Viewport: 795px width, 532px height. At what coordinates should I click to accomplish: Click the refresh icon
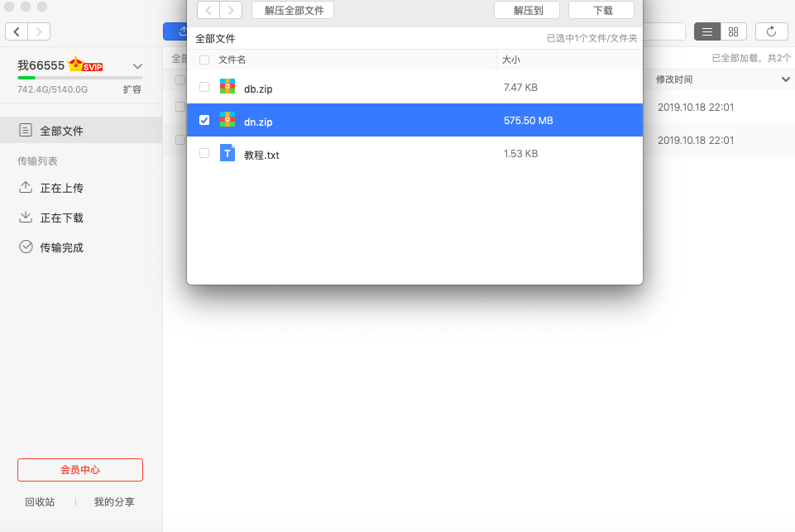771,31
